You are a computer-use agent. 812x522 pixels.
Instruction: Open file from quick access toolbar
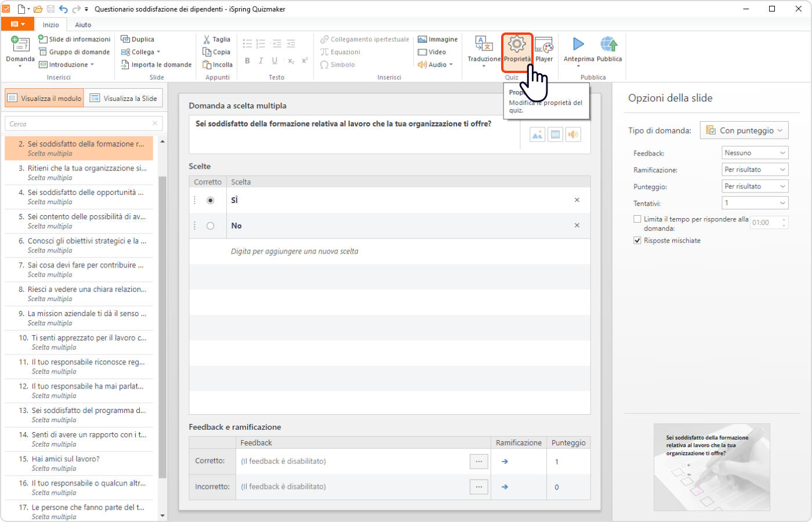38,9
